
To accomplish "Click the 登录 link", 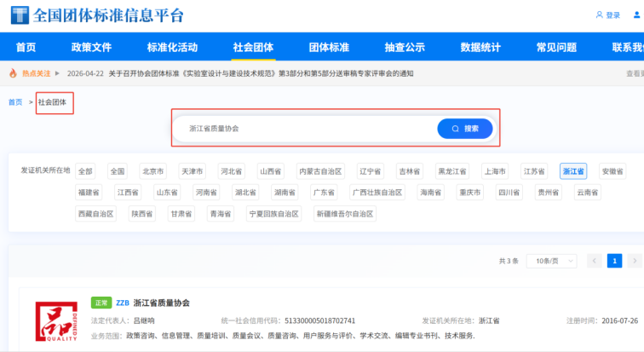I will coord(612,15).
